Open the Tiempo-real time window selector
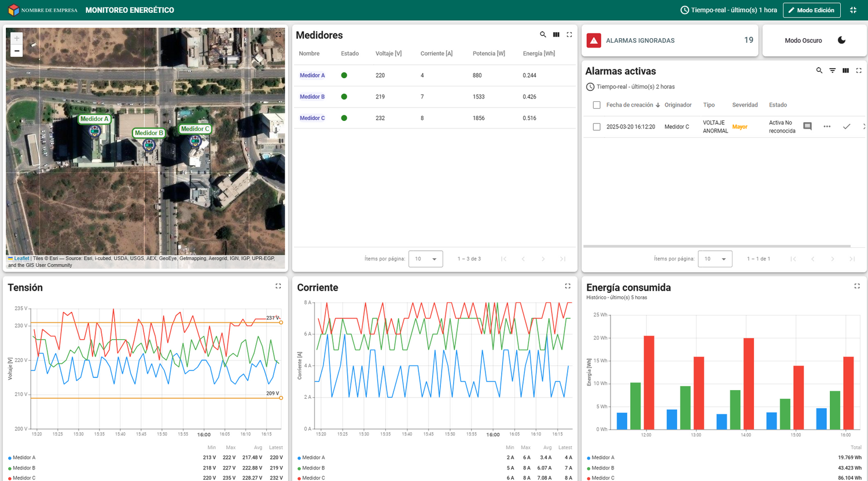Image resolution: width=868 pixels, height=481 pixels. point(729,10)
